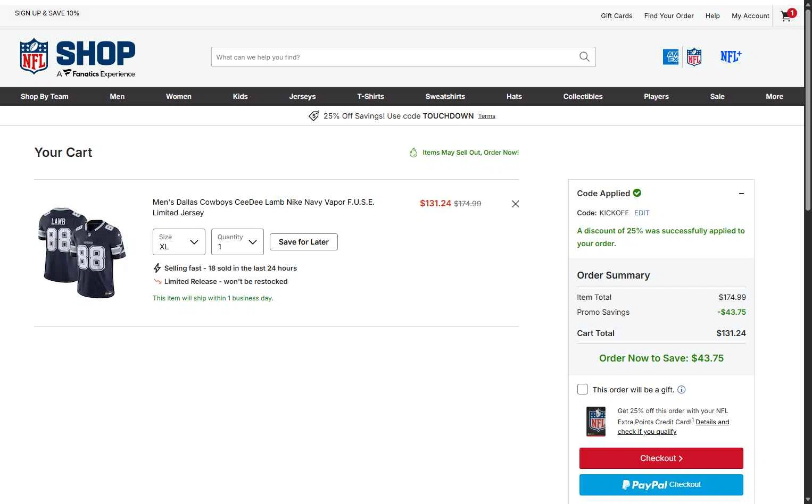812x504 pixels.
Task: Open the Amex NFL partner logo
Action: click(x=682, y=57)
